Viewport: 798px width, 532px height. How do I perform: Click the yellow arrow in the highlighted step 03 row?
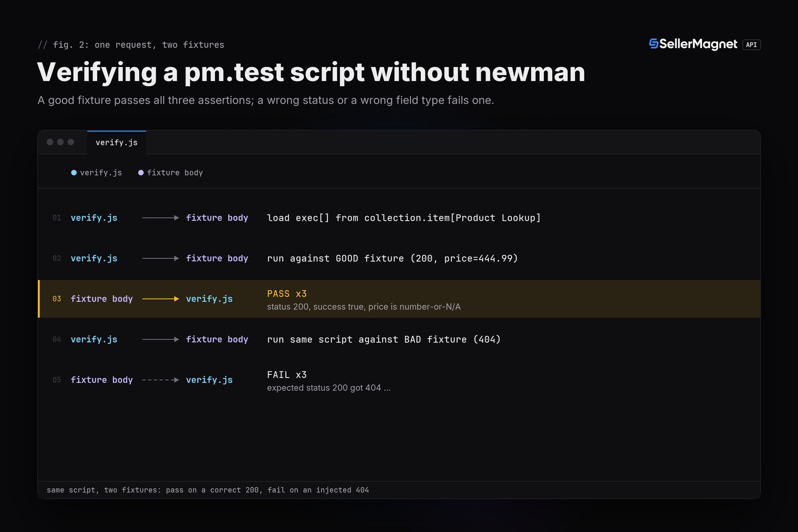click(161, 299)
